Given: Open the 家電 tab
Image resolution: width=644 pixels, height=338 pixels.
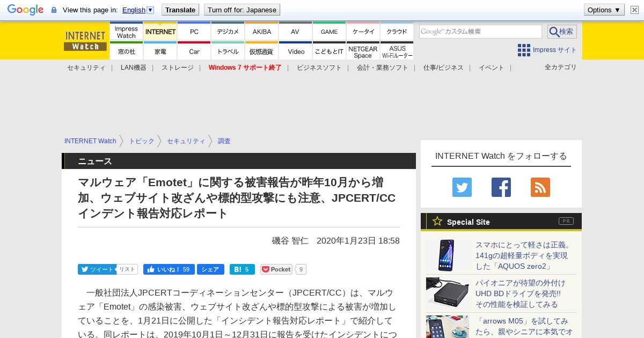Looking at the screenshot, I should (x=160, y=51).
